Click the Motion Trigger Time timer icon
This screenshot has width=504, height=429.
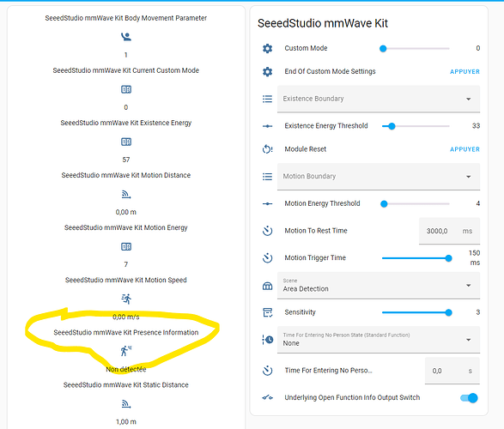coord(267,258)
